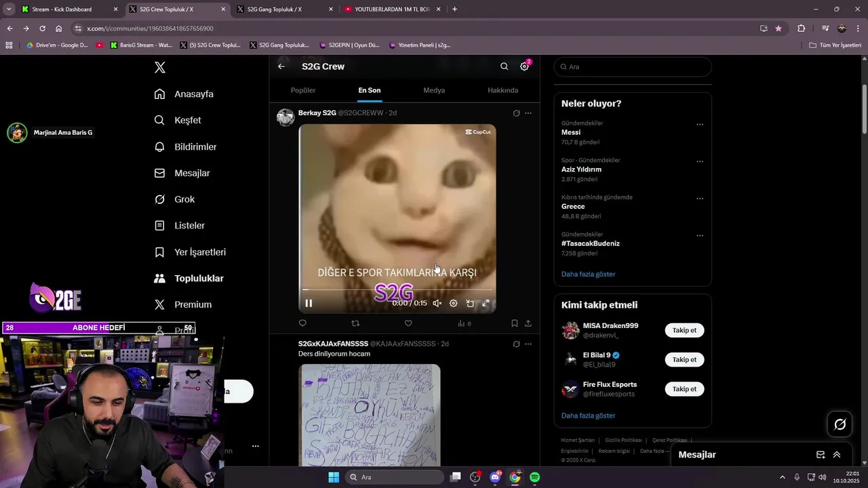The width and height of the screenshot is (868, 488).
Task: Expand the Mesajlar drawer
Action: [x=837, y=455]
